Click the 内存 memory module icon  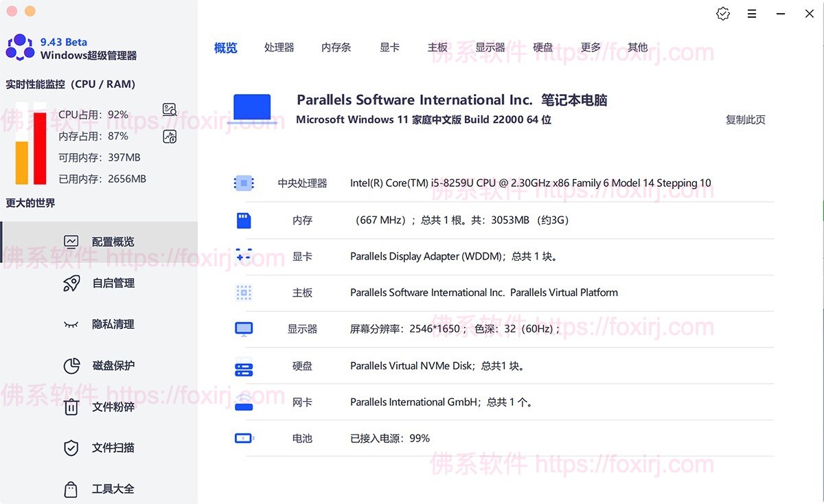click(x=244, y=220)
